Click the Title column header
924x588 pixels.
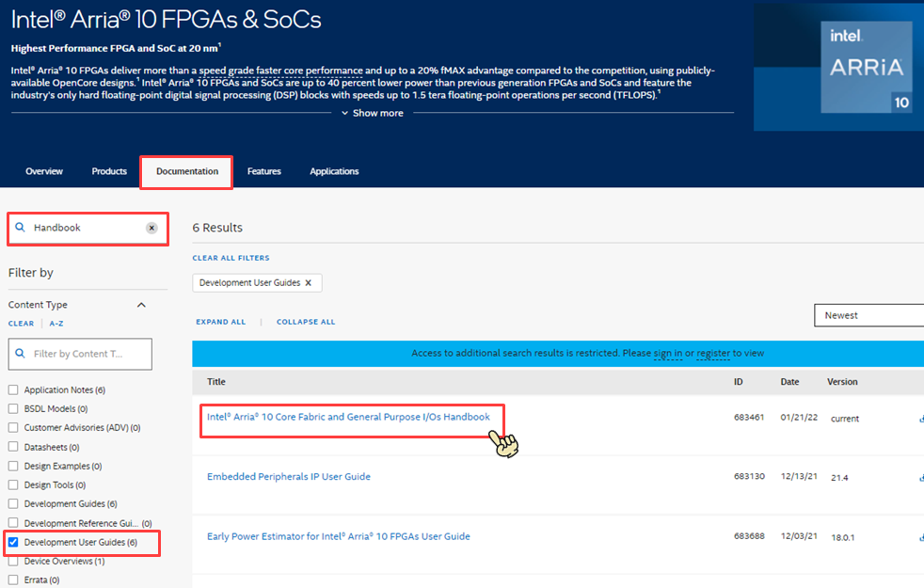coord(216,382)
